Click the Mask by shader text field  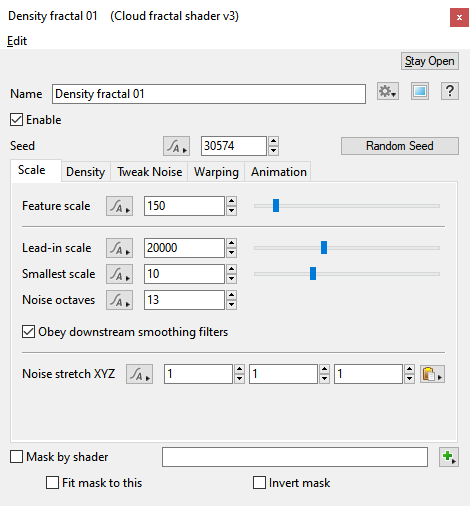[x=295, y=457]
